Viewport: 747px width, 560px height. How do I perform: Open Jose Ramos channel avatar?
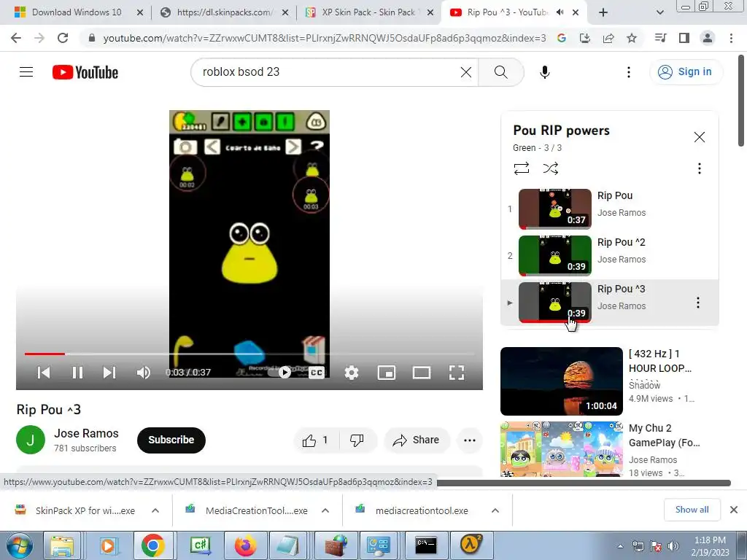click(x=31, y=440)
